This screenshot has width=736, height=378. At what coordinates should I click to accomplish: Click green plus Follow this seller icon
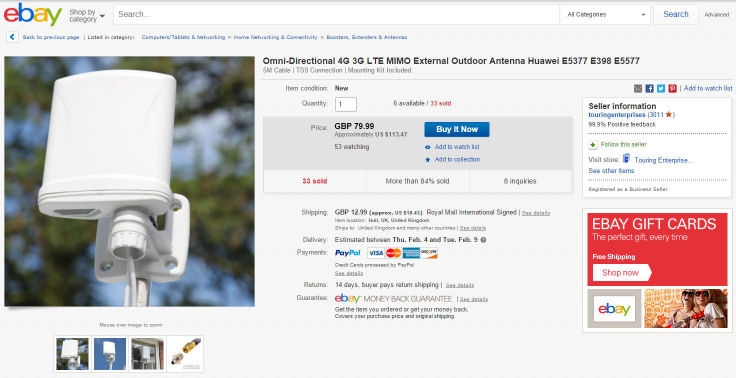click(x=593, y=145)
